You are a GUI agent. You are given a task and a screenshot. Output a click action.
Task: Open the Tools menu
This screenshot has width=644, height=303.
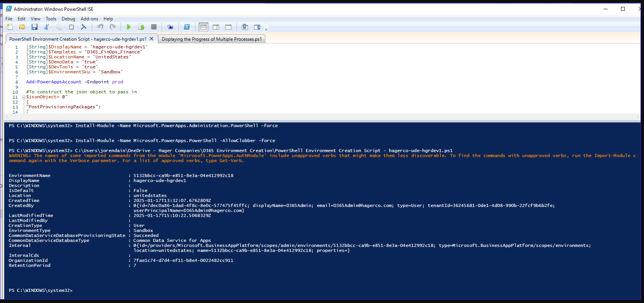(51, 18)
